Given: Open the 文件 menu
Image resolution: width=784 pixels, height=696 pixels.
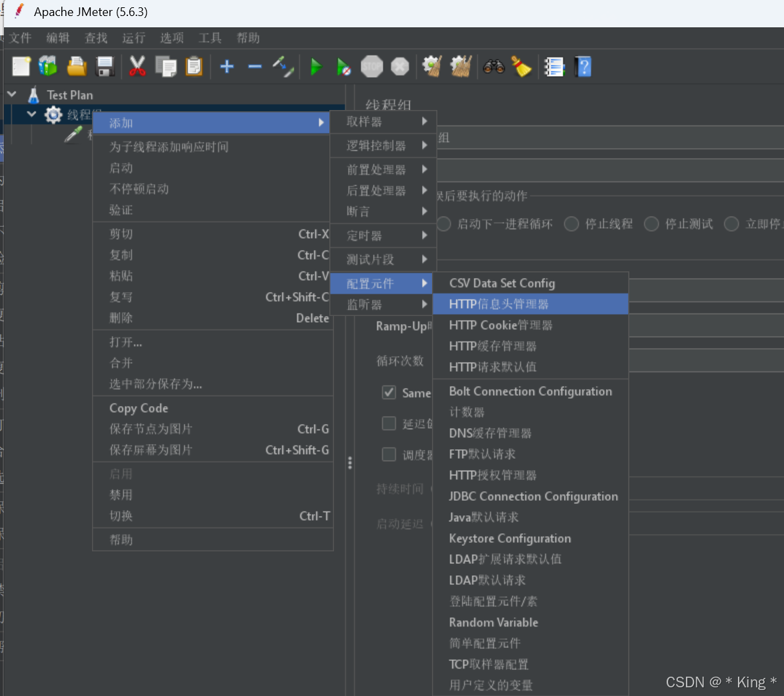Looking at the screenshot, I should click(21, 38).
